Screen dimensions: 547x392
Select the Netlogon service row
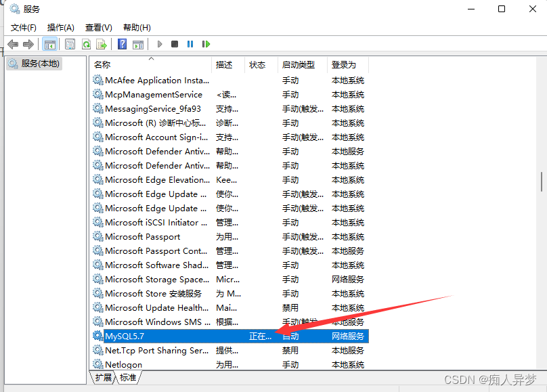click(230, 365)
